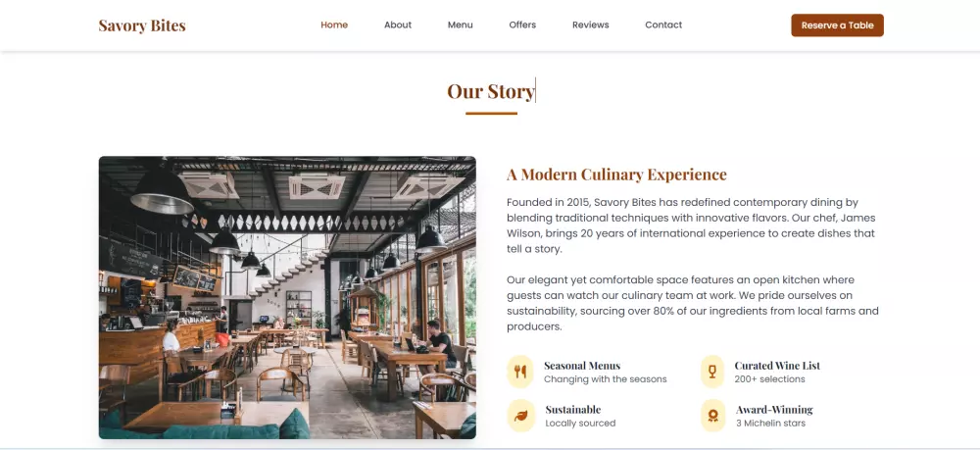Click the restaurant interior photo
Image resolution: width=980 pixels, height=450 pixels.
click(287, 297)
